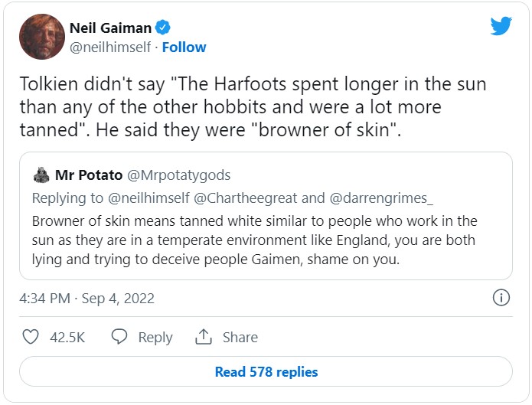
Task: Click the Reply text label
Action: (x=155, y=337)
